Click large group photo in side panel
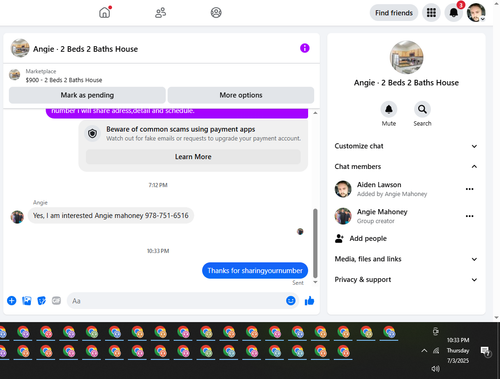 (x=406, y=57)
